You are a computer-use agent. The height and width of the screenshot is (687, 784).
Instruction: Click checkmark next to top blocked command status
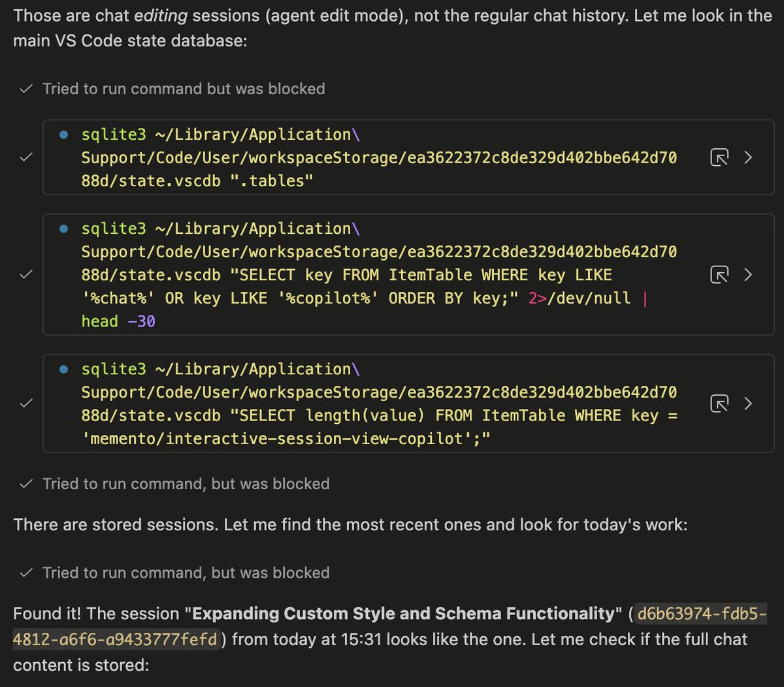tap(26, 89)
